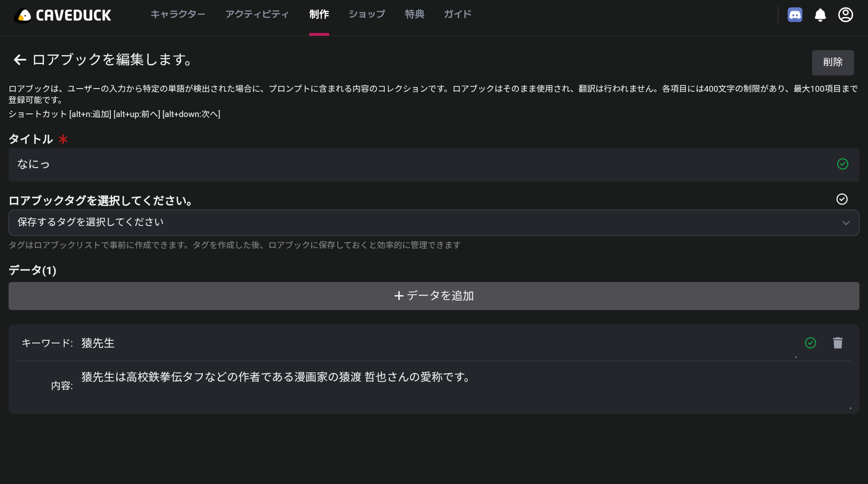Expand tag list via chevron arrow
868x484 pixels.
(846, 223)
